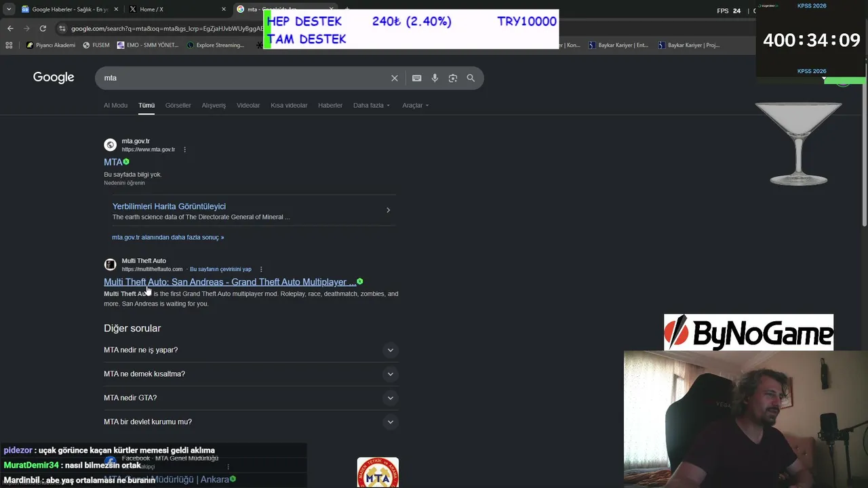Open the tab search dropdown arrow
Screen dimensions: 868x488
(9, 9)
